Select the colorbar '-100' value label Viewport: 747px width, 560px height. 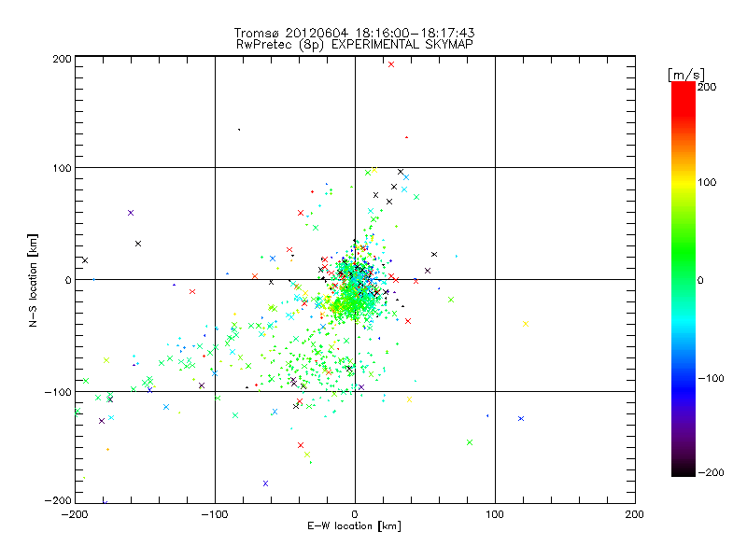[x=711, y=378]
